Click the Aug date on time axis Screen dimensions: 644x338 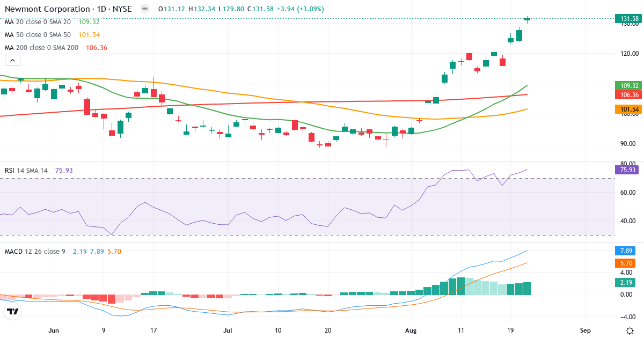click(x=411, y=330)
